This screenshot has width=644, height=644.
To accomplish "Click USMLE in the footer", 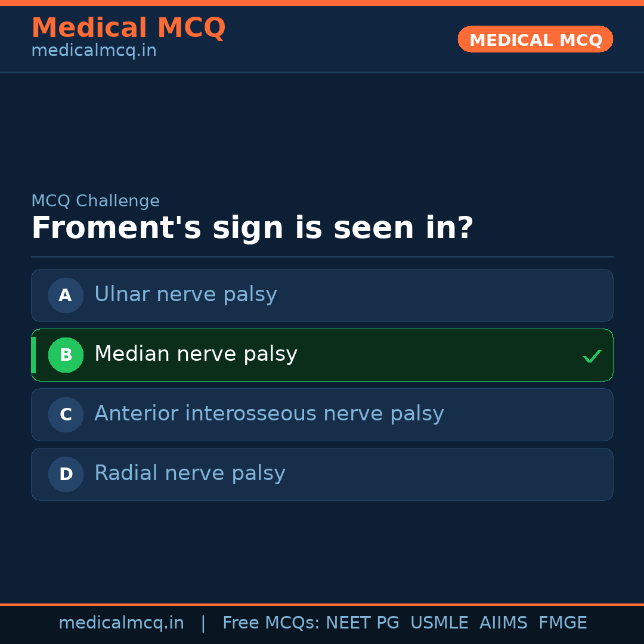I will point(439,623).
